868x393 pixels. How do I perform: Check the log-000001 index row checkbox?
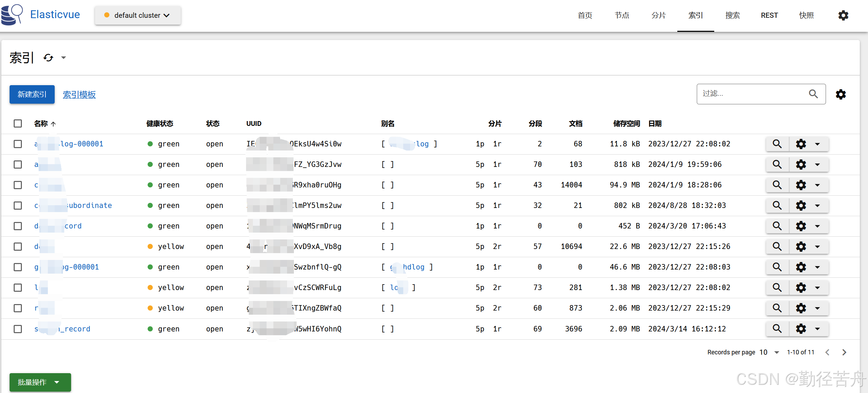coord(18,144)
